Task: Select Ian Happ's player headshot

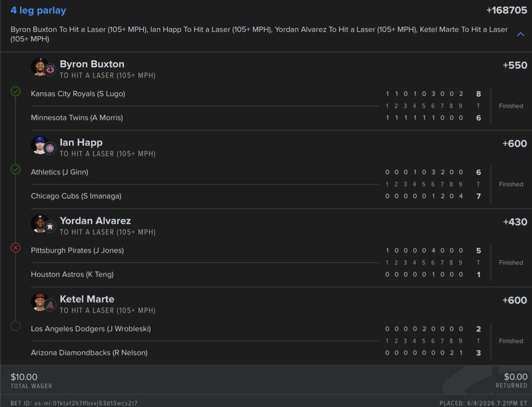Action: coord(39,145)
